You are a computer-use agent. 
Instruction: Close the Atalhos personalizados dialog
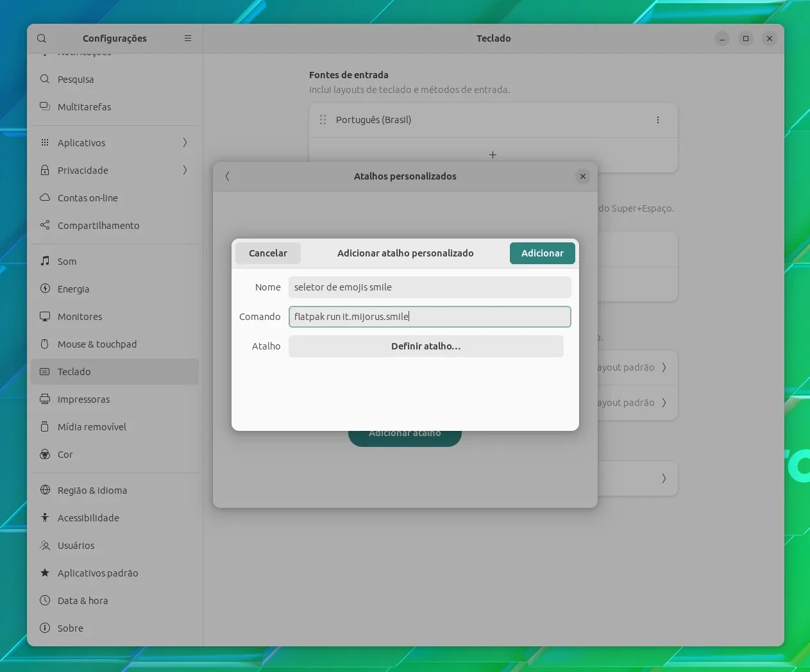(582, 176)
